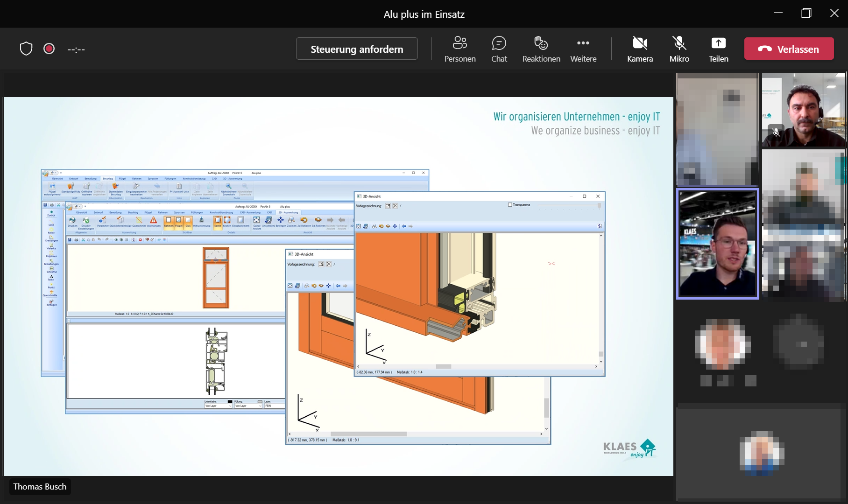The width and height of the screenshot is (848, 504).
Task: Open the Weitere options menu
Action: (x=583, y=49)
